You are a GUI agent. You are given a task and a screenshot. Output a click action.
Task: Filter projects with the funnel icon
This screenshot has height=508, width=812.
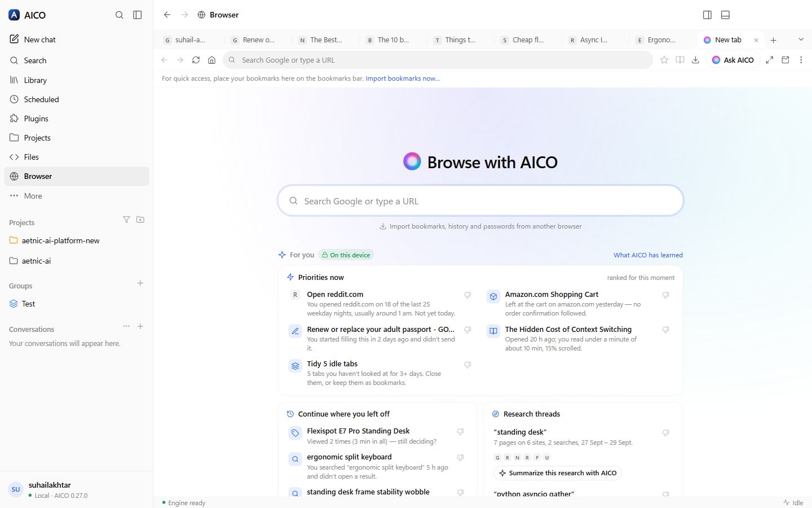click(126, 220)
